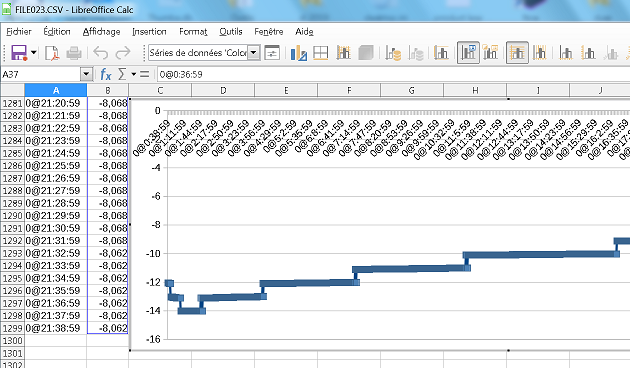Redo the last undone action
630x368 pixels.
pos(123,53)
